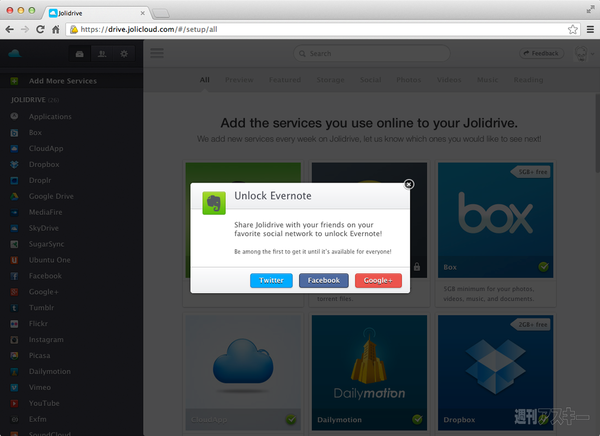Click the hamburger list icon beside search
The image size is (600, 436).
[x=157, y=53]
